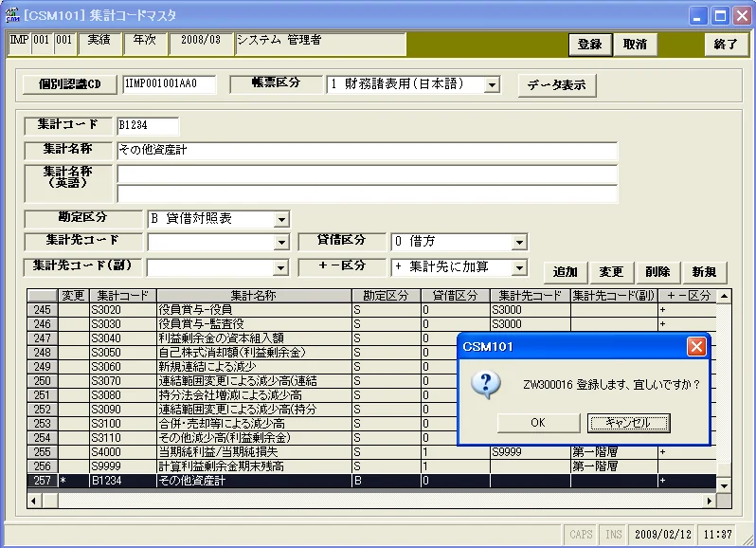
Task: Click the データ表示 button
Action: coord(557,85)
